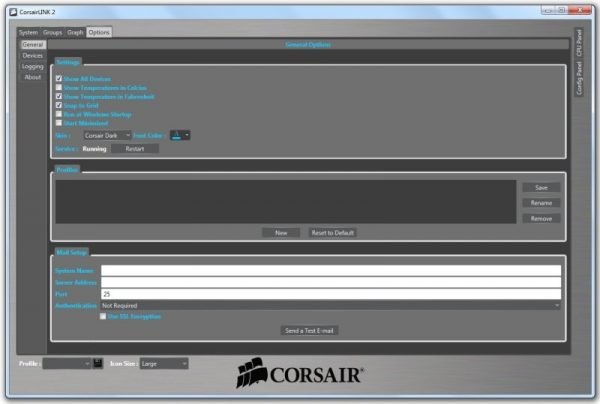Enable Show Temperatures in Celsius
Image resolution: width=600 pixels, height=404 pixels.
click(59, 87)
